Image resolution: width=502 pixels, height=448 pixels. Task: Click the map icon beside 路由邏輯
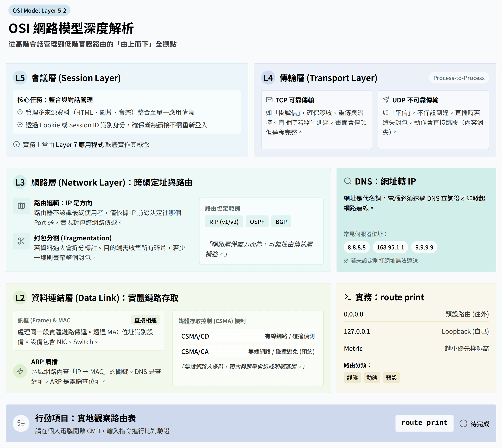[21, 206]
